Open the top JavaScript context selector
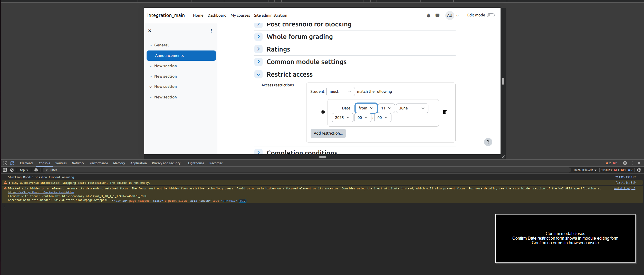The width and height of the screenshot is (644, 275). point(24,170)
